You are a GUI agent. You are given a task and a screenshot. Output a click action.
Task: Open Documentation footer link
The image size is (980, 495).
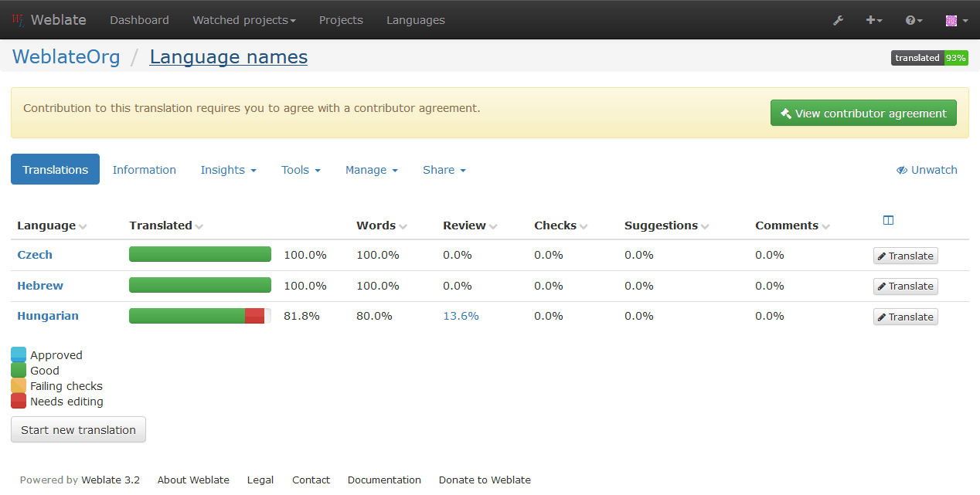pyautogui.click(x=384, y=480)
